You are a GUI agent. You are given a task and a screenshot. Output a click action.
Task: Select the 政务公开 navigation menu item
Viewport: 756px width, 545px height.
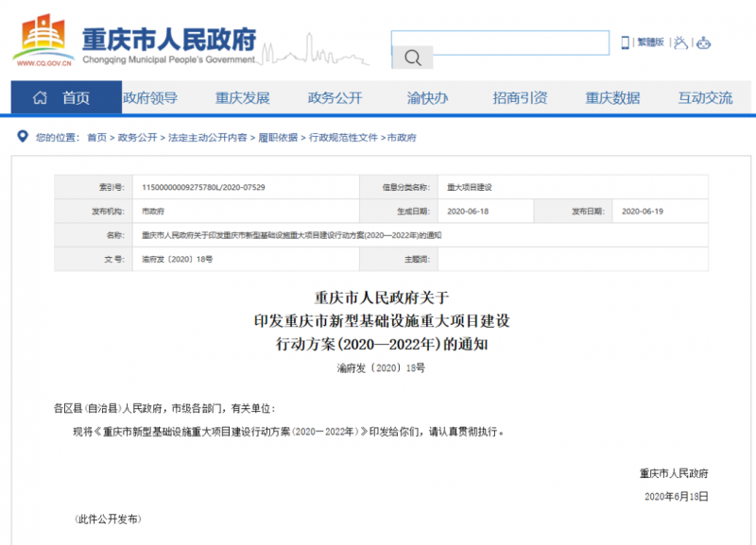coord(335,97)
